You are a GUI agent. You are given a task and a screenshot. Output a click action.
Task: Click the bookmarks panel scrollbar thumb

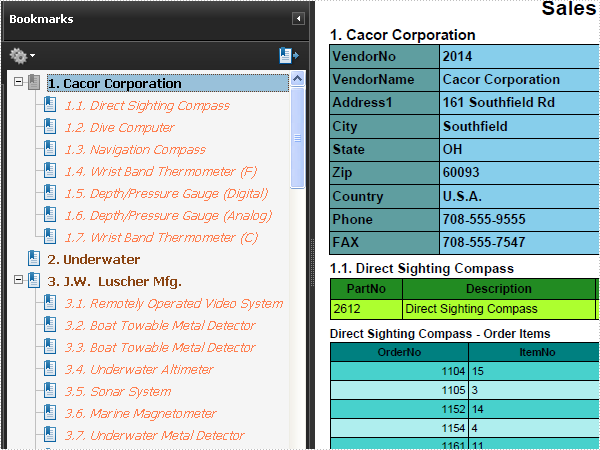click(x=297, y=138)
